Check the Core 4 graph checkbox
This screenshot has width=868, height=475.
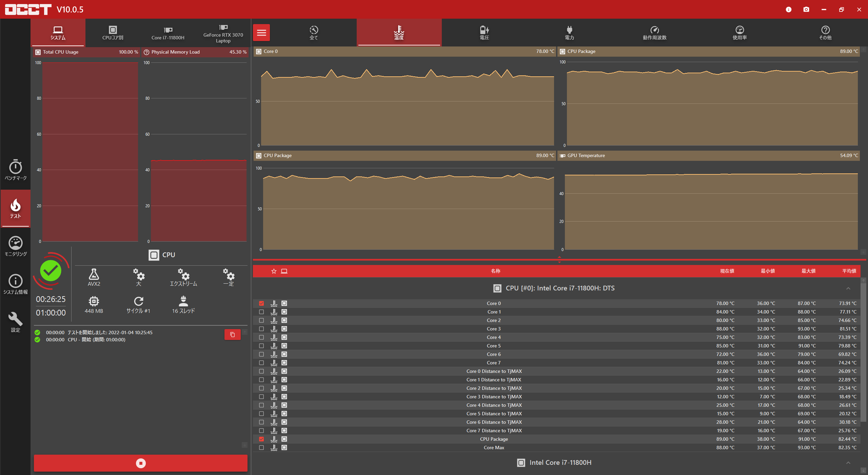[261, 337]
